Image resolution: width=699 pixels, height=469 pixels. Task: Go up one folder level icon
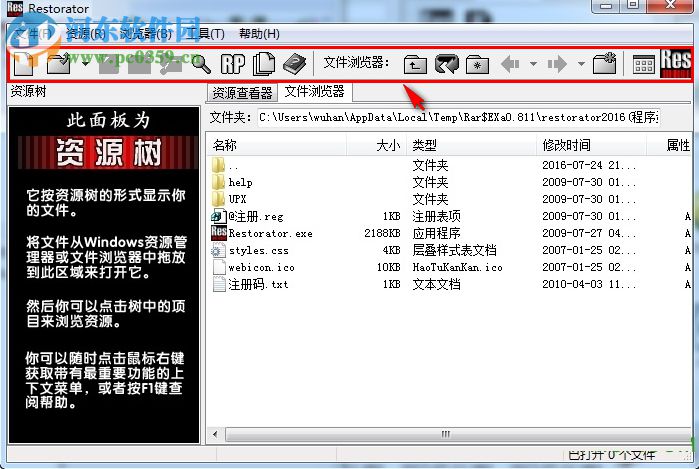(x=415, y=65)
